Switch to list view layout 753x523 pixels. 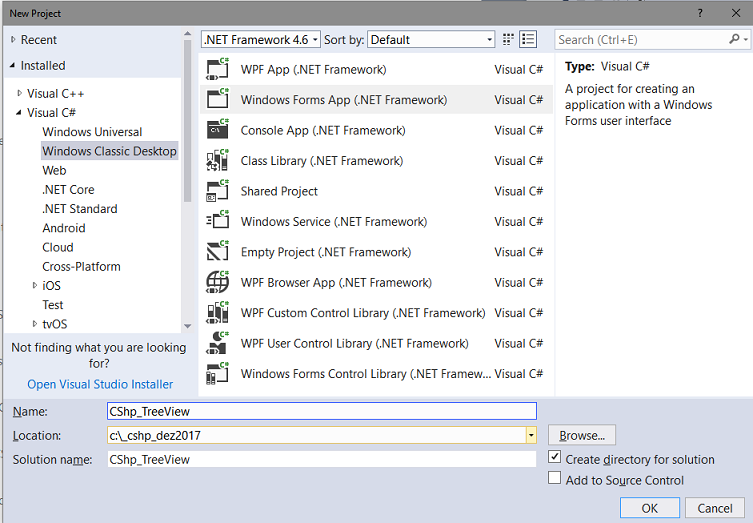point(528,39)
